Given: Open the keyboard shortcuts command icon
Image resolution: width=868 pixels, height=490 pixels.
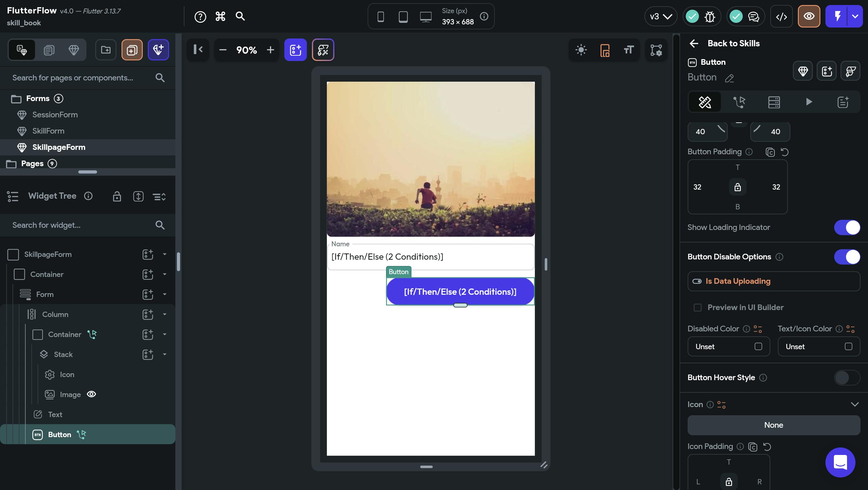Looking at the screenshot, I should 220,17.
